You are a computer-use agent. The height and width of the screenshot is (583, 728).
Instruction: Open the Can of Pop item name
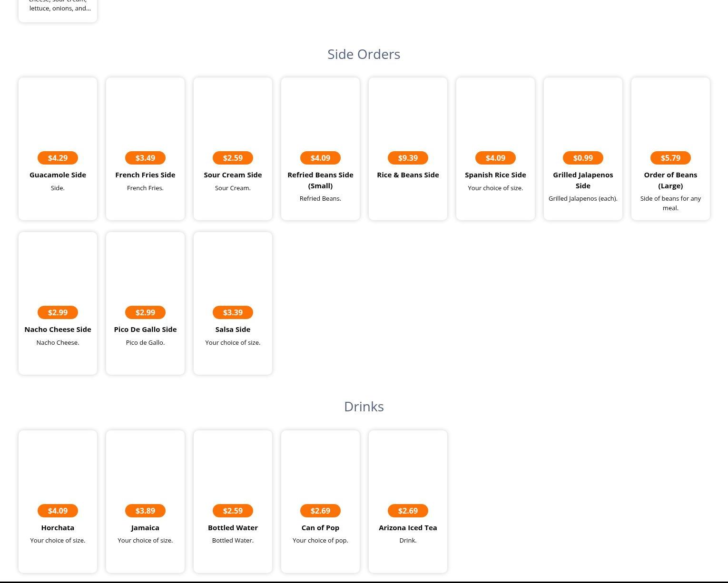(x=320, y=528)
